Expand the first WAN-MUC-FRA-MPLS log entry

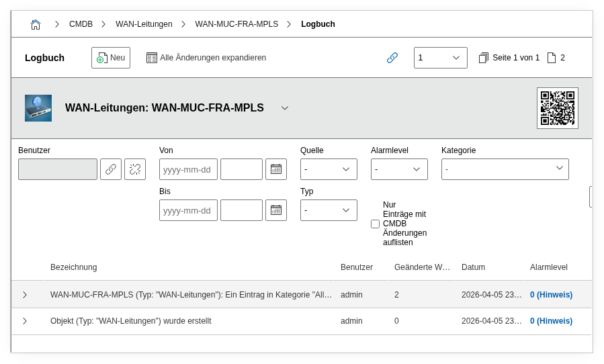pyautogui.click(x=25, y=295)
